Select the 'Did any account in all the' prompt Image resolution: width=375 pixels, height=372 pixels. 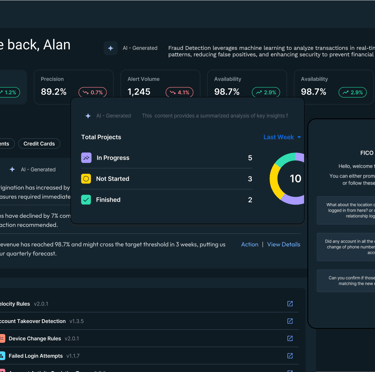tap(346, 247)
